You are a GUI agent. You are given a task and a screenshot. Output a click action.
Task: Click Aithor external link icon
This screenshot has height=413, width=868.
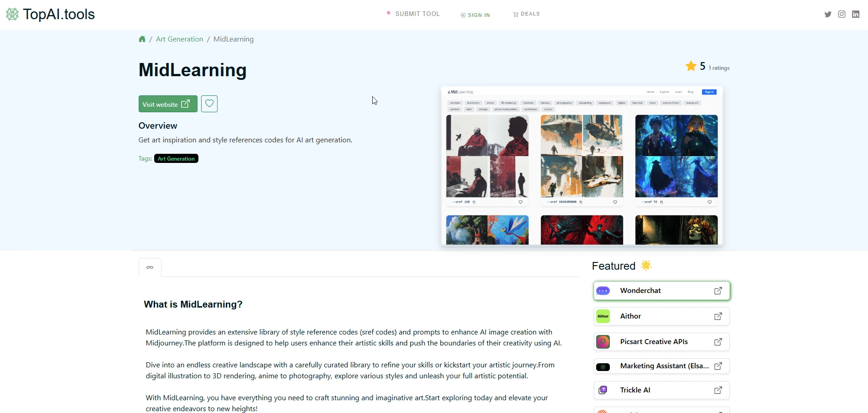click(718, 316)
